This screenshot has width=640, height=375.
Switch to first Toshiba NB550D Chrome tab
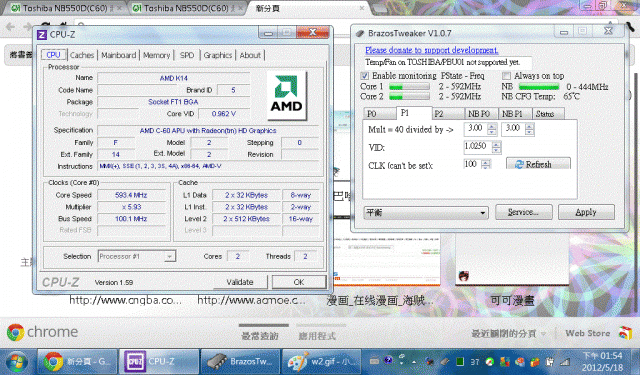point(65,8)
